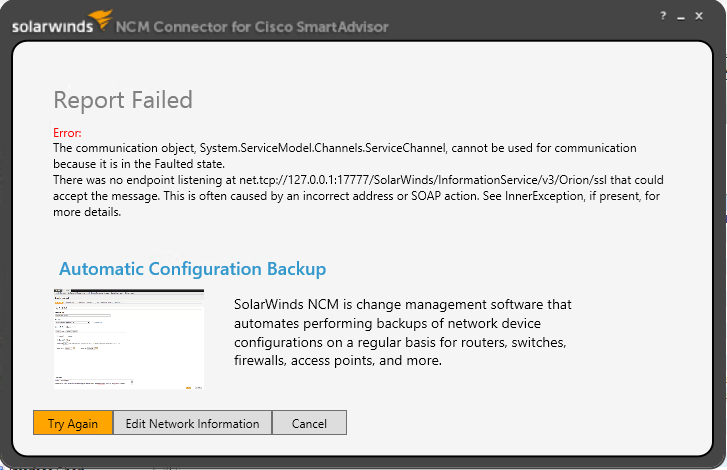The height and width of the screenshot is (470, 727).
Task: Click the NCM Connector for Cisco SmartAdvisor title
Action: pos(252,26)
